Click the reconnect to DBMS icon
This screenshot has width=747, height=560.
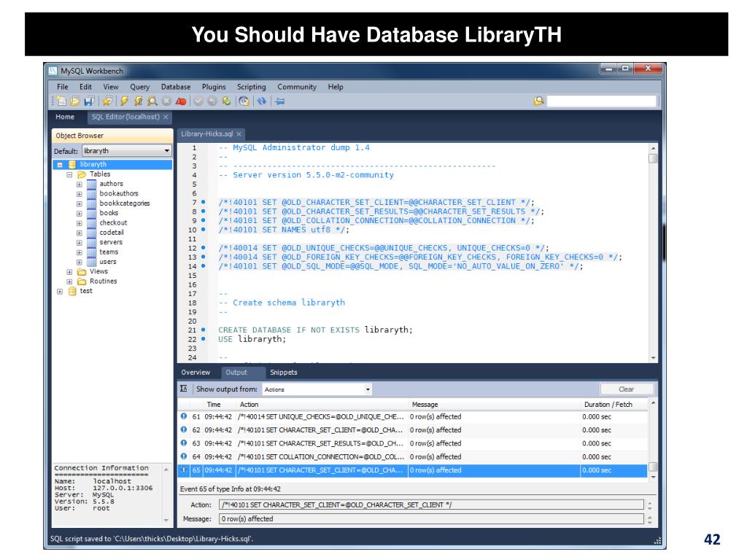point(244,101)
